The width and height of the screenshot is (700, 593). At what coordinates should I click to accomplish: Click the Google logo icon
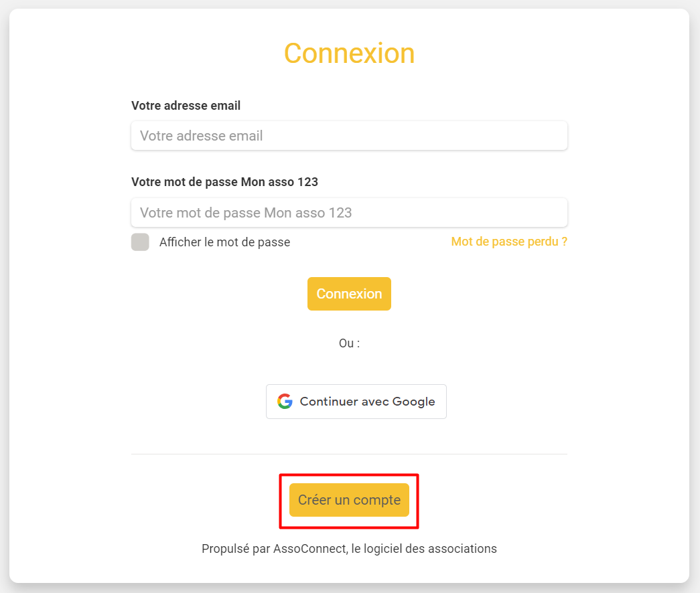tap(285, 402)
